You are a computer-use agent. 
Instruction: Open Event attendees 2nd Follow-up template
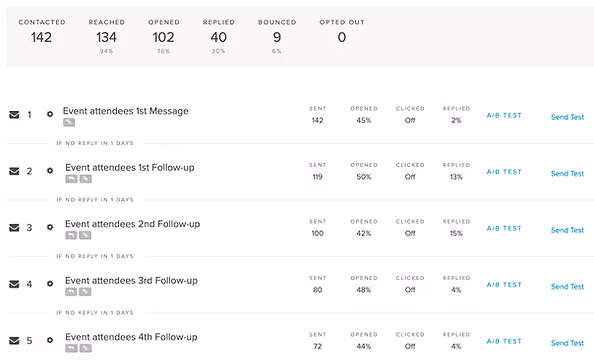pyautogui.click(x=133, y=224)
